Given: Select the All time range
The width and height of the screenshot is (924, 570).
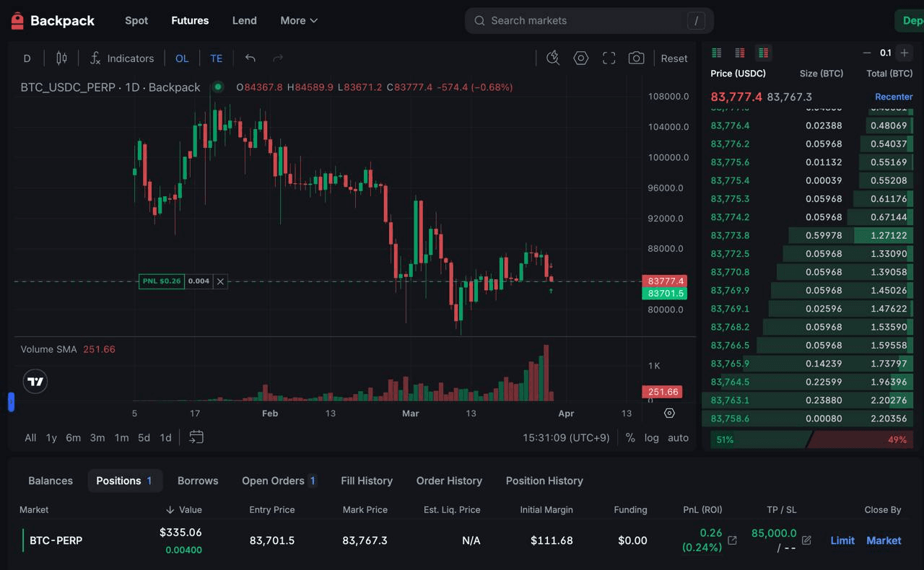Looking at the screenshot, I should [x=30, y=437].
